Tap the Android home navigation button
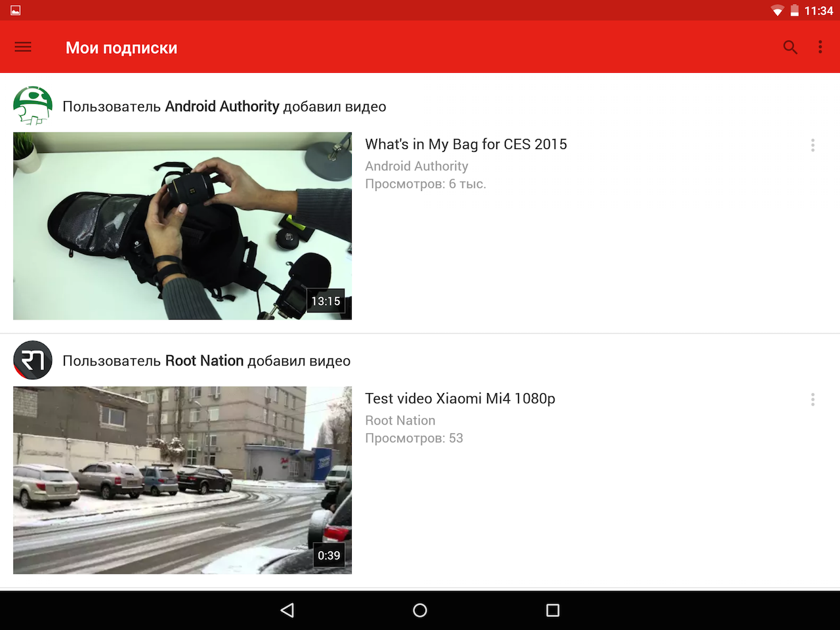840x630 pixels. point(420,610)
